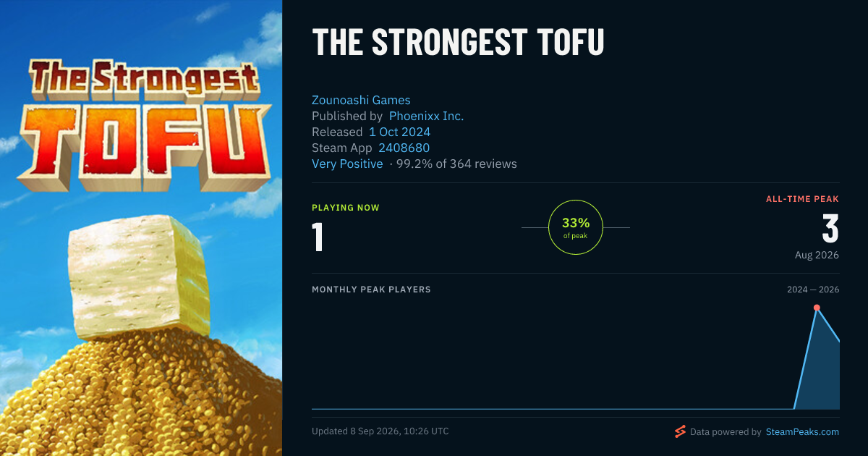Click the Updated 8 Sep 2026 timestamp
Viewport: 868px width, 456px height.
coord(380,431)
